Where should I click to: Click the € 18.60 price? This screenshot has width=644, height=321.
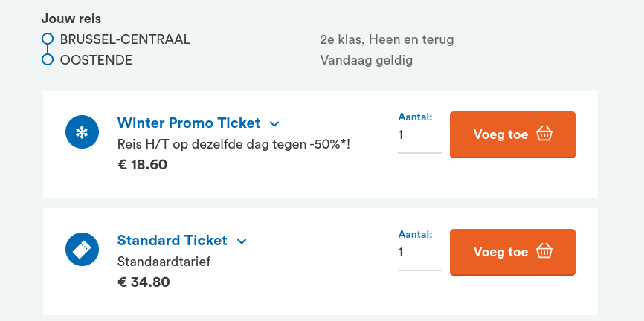[x=143, y=164]
